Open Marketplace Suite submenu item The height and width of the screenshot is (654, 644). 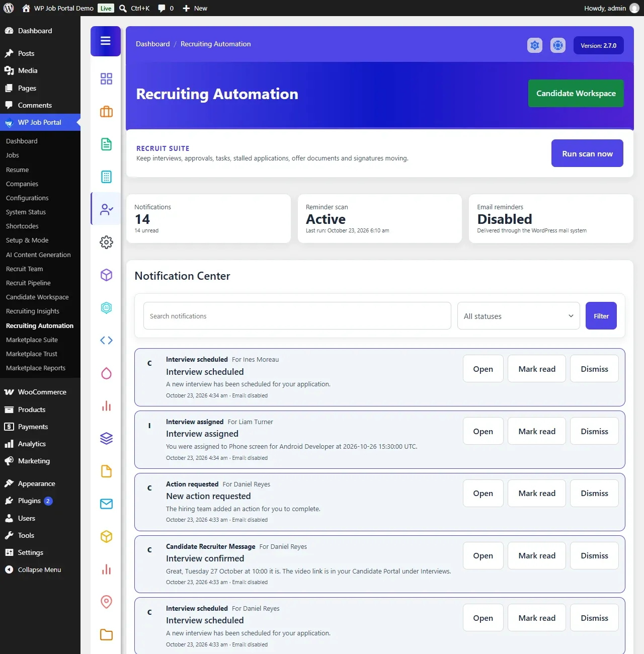click(x=32, y=340)
